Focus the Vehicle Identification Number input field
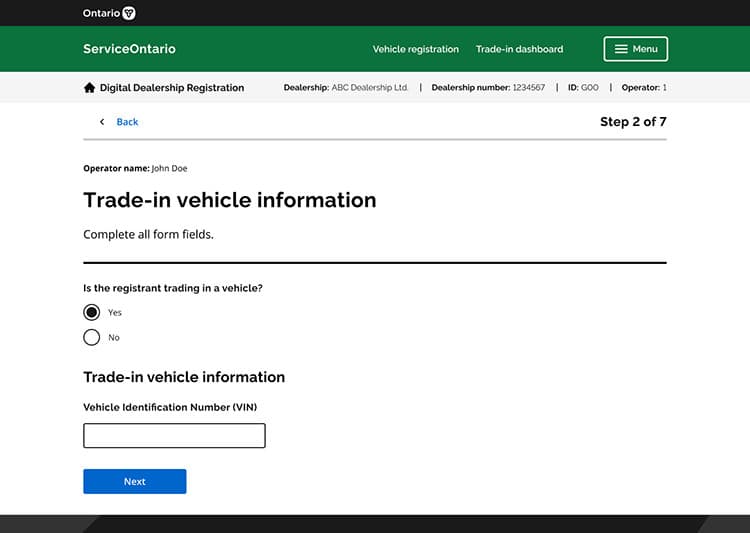Screen dimensions: 750x533 [x=174, y=435]
